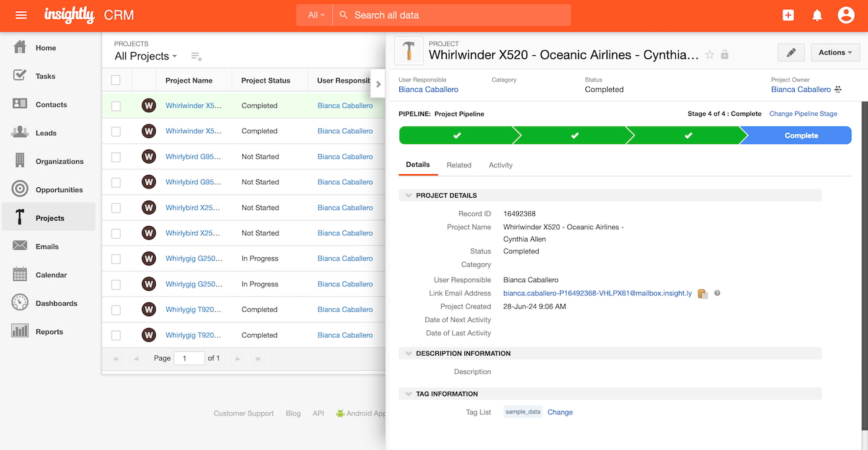
Task: Open Emails in sidebar
Action: pos(48,246)
